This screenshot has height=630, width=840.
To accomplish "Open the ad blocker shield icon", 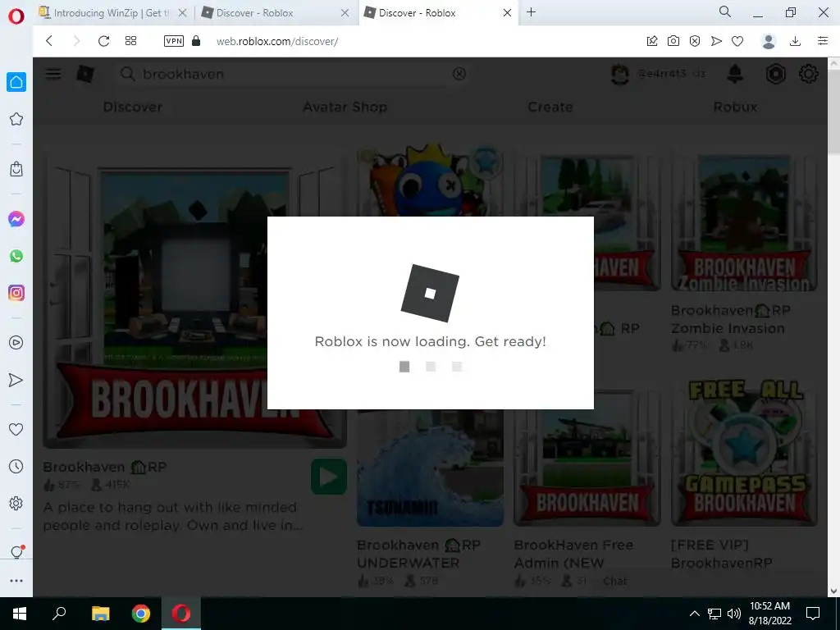I will point(695,41).
